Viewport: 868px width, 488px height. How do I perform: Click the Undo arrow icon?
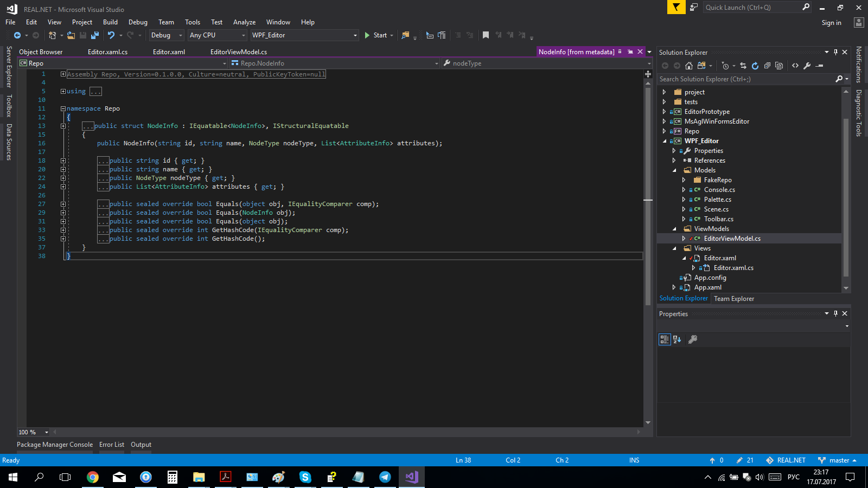pyautogui.click(x=111, y=35)
